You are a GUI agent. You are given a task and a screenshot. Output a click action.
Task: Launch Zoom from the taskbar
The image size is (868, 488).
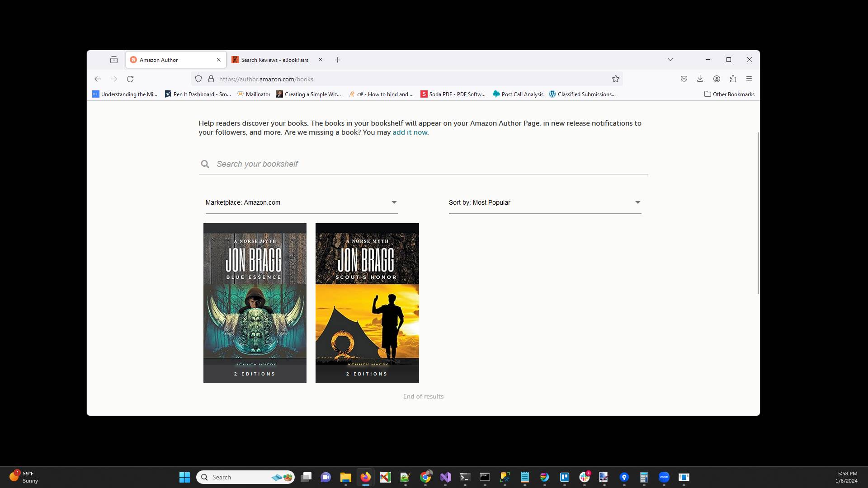[x=664, y=477]
